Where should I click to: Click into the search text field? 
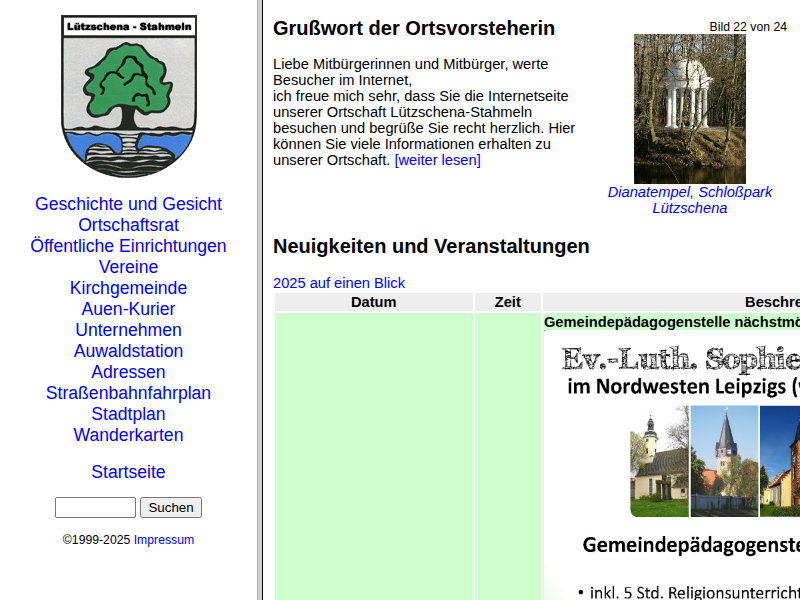95,508
